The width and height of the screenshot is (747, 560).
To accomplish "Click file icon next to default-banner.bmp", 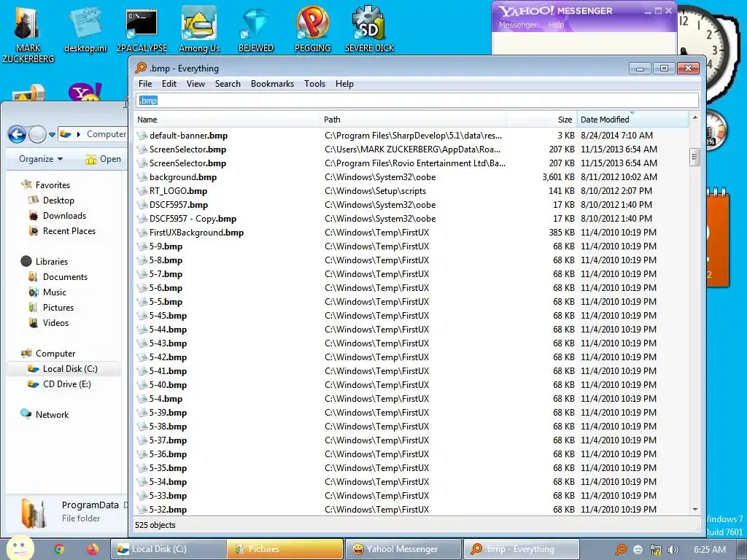I will (x=142, y=136).
